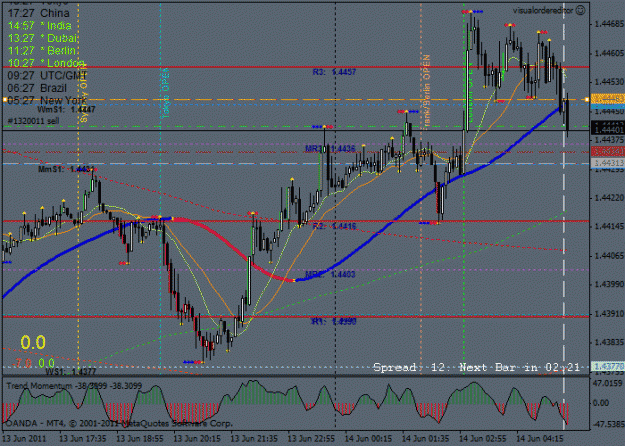Click '13 Jun 17:35' on the time axis
This screenshot has width=625, height=446.
[83, 439]
